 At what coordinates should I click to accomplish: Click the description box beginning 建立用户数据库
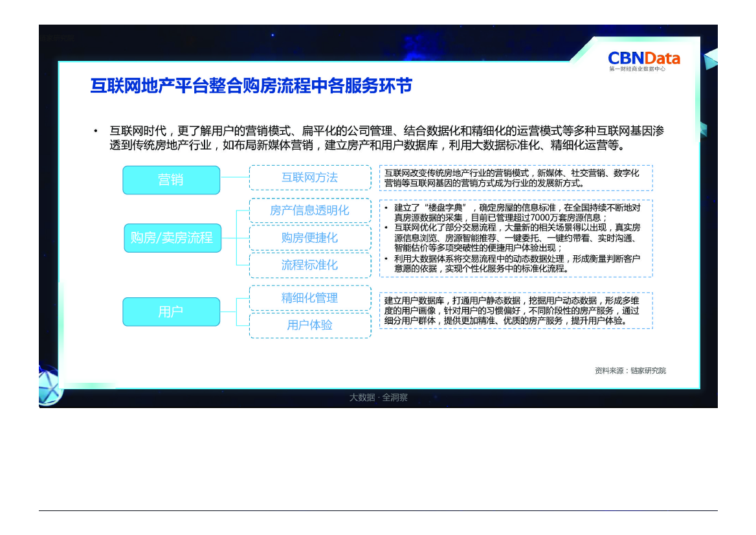click(515, 311)
